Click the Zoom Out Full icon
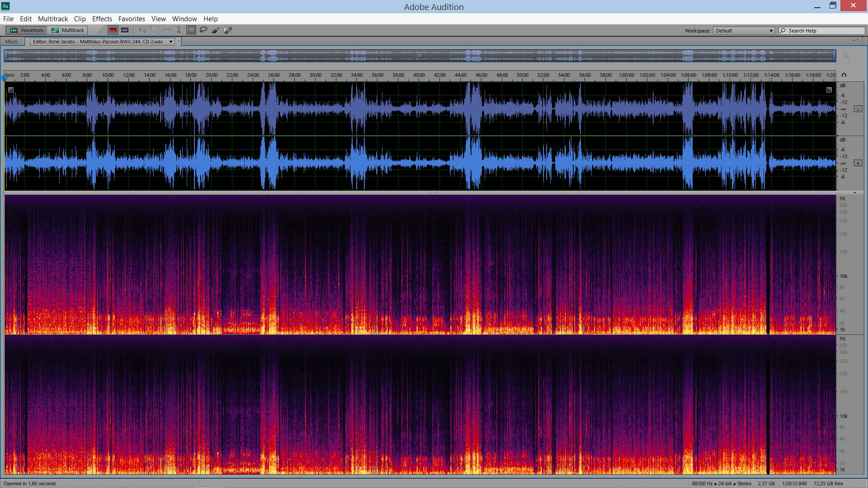 click(x=846, y=56)
